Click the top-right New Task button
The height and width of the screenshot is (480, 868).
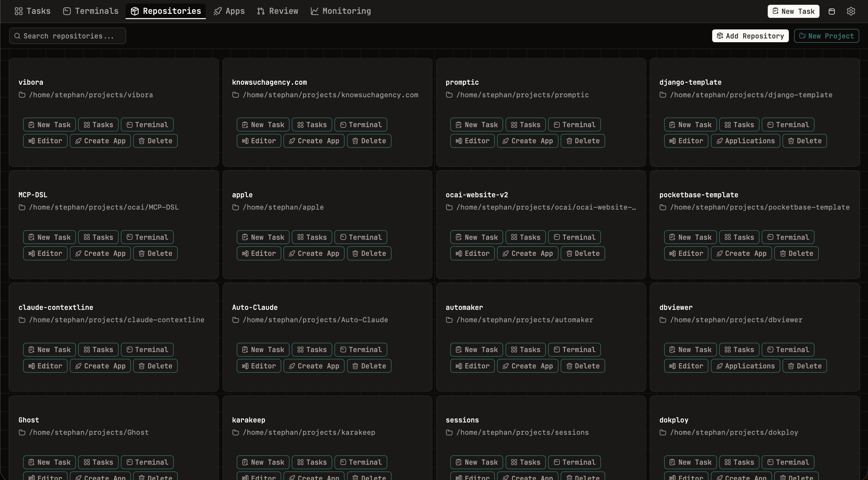pyautogui.click(x=793, y=11)
